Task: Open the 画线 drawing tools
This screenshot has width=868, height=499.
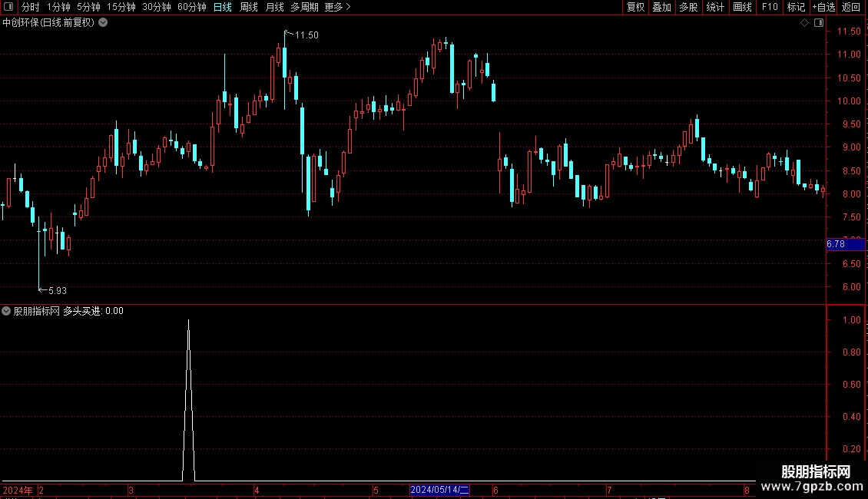Action: click(742, 7)
